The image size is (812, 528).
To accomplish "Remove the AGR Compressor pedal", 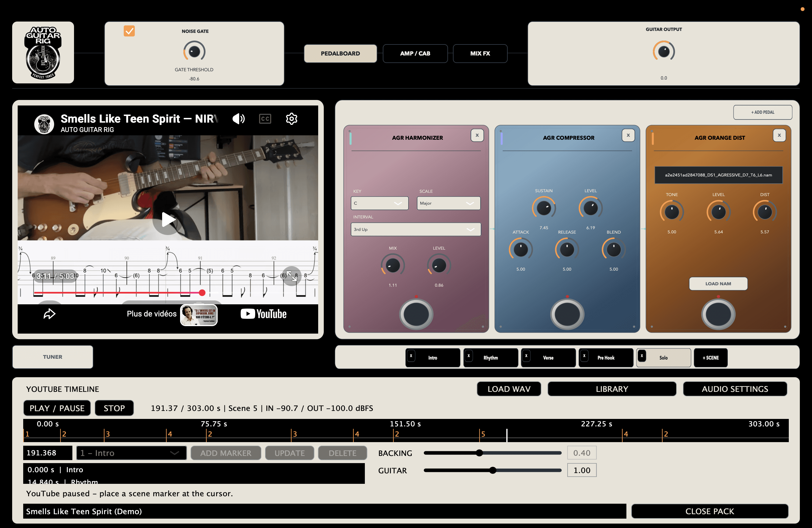I will (628, 135).
